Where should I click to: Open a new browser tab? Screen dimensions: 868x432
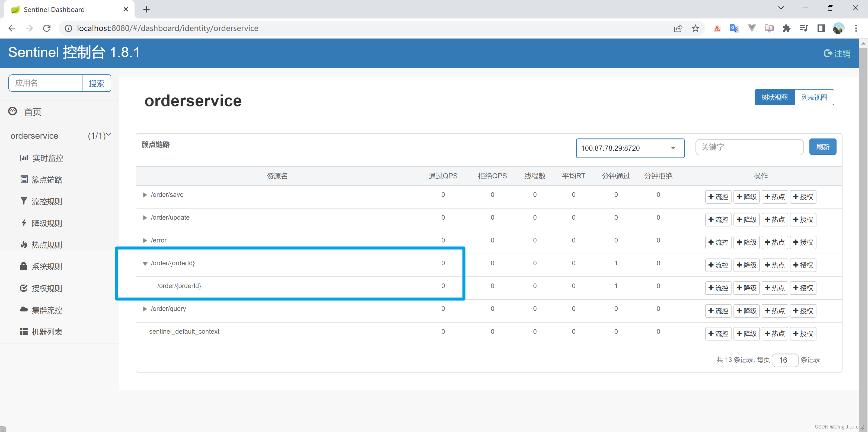click(146, 9)
